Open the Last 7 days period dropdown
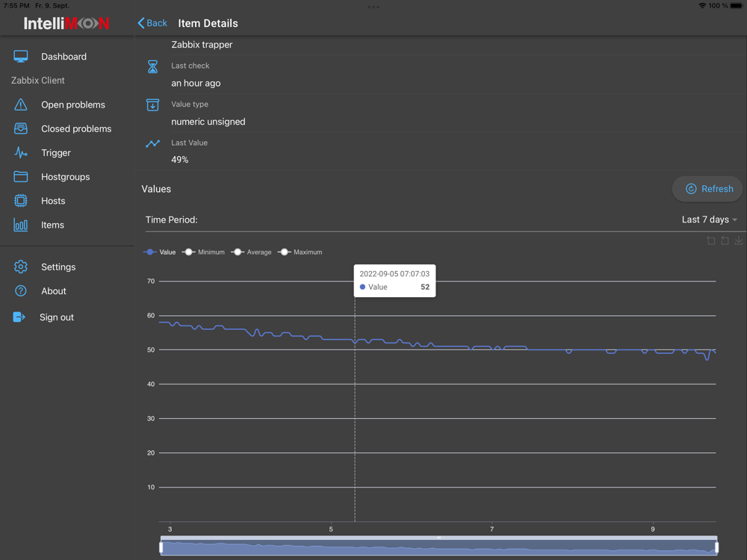 tap(710, 220)
